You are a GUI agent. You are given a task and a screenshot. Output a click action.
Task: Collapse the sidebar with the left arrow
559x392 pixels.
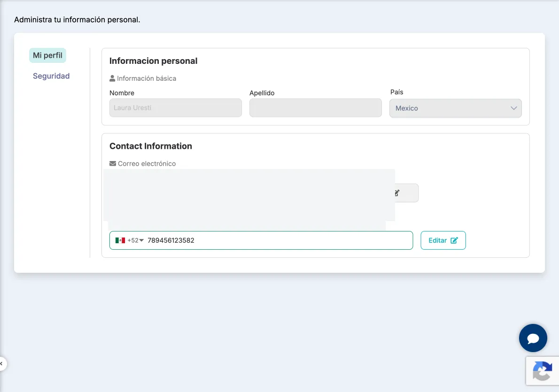(x=2, y=363)
